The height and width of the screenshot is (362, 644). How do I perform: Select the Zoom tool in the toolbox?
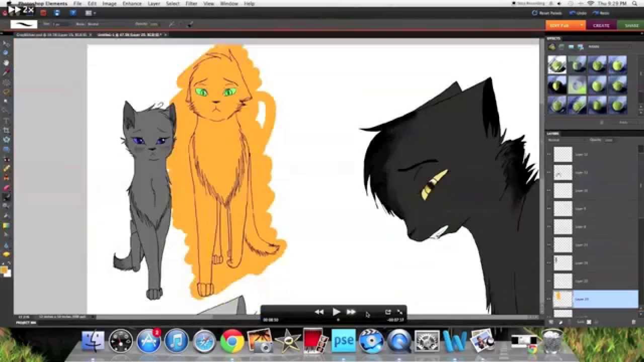7,52
